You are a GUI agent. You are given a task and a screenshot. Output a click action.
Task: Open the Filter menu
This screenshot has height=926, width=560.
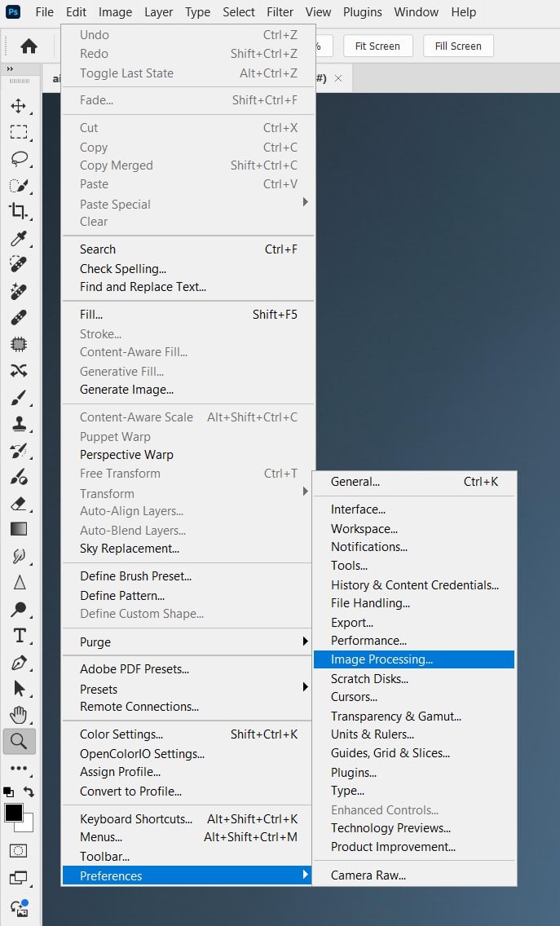(280, 11)
